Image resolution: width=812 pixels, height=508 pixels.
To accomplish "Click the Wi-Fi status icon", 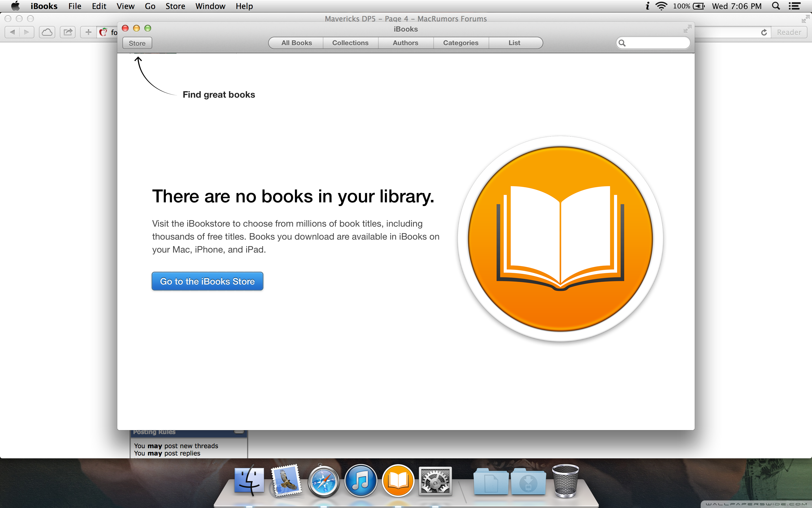I will click(661, 6).
